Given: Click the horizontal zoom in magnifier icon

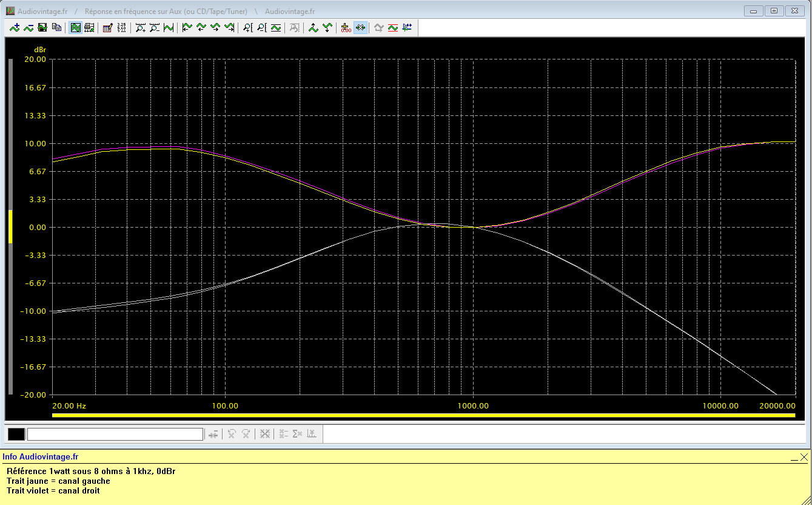Looking at the screenshot, I should click(140, 27).
